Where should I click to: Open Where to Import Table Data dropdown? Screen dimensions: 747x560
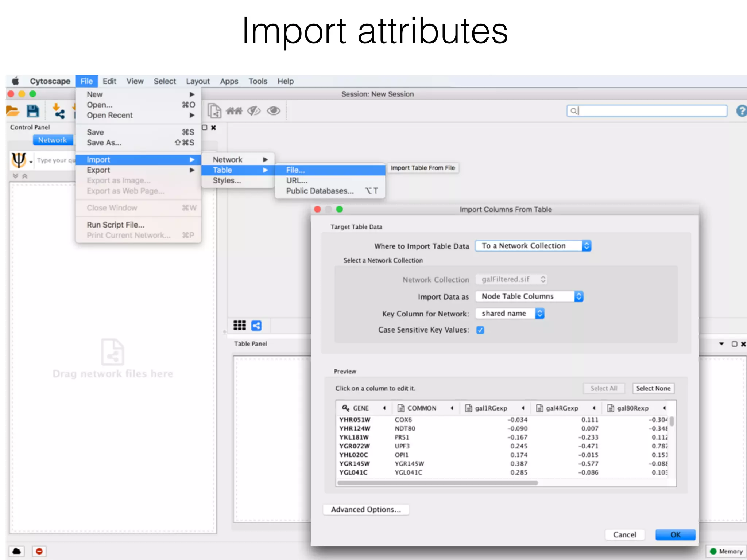[533, 246]
